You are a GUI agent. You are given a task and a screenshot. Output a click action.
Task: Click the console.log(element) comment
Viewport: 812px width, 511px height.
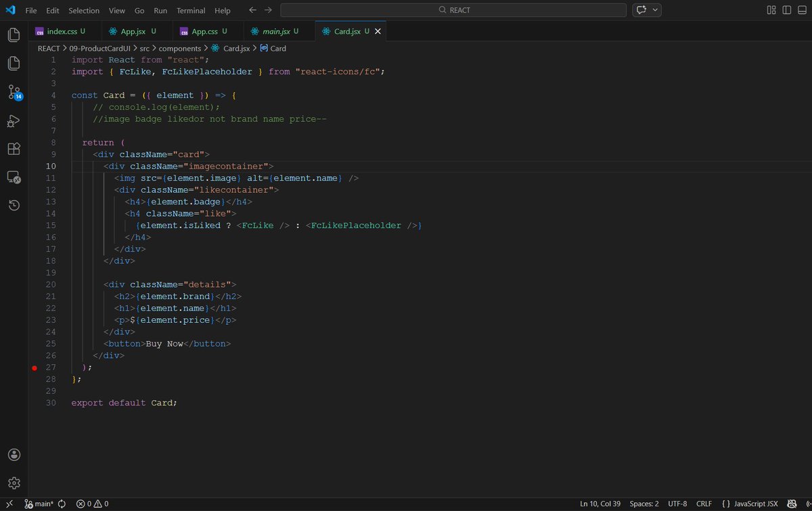point(157,107)
